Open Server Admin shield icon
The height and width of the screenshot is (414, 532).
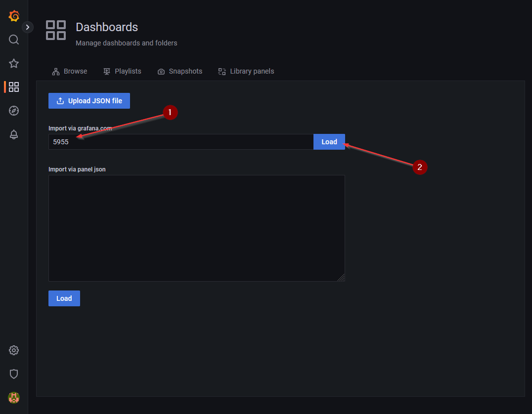coord(14,374)
